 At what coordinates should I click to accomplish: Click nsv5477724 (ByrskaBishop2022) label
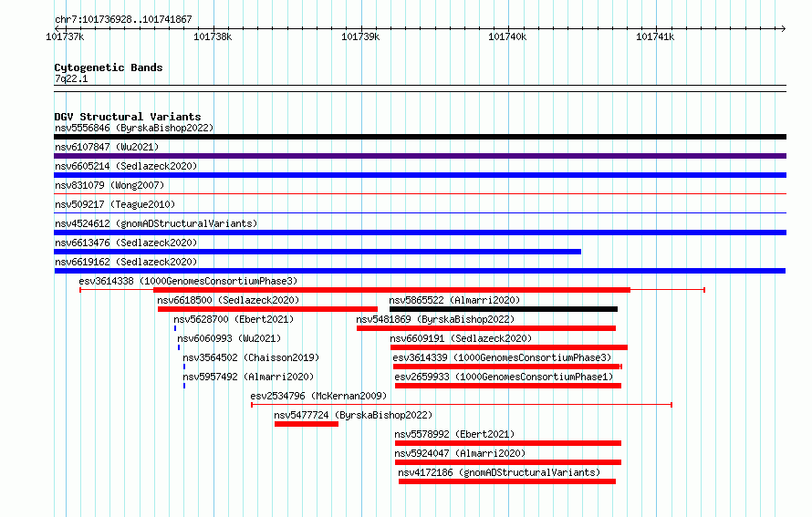click(x=353, y=415)
